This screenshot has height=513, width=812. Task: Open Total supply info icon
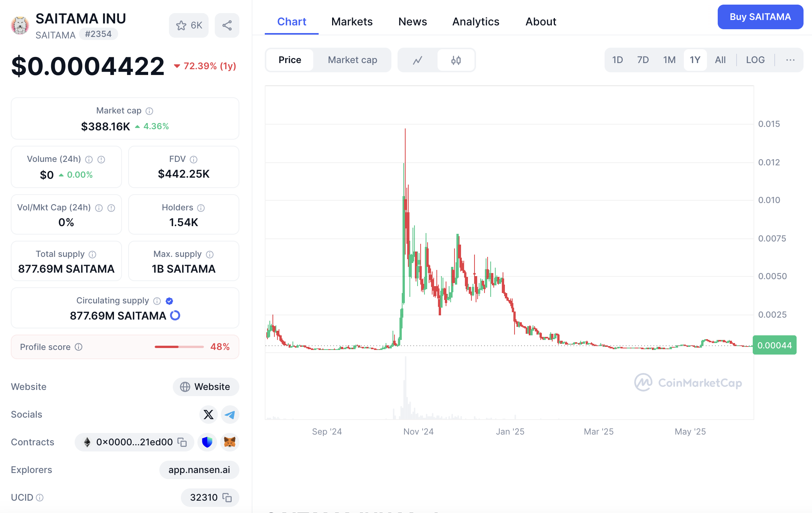(x=92, y=255)
